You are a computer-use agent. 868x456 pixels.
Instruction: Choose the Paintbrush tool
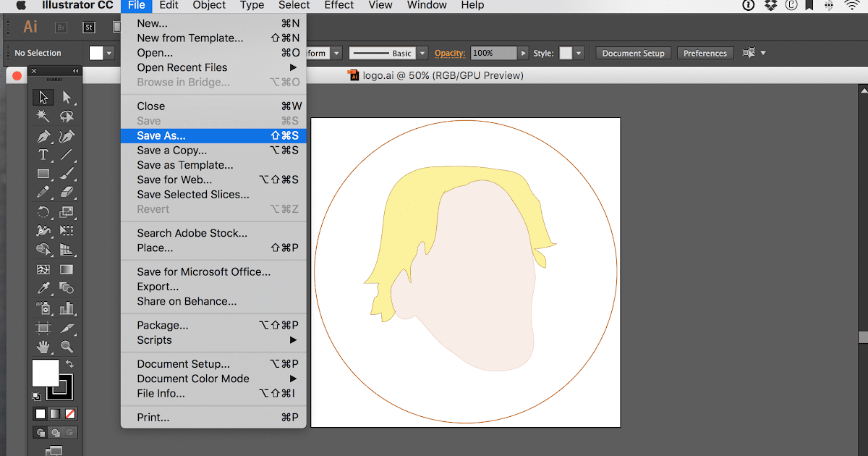pyautogui.click(x=67, y=174)
